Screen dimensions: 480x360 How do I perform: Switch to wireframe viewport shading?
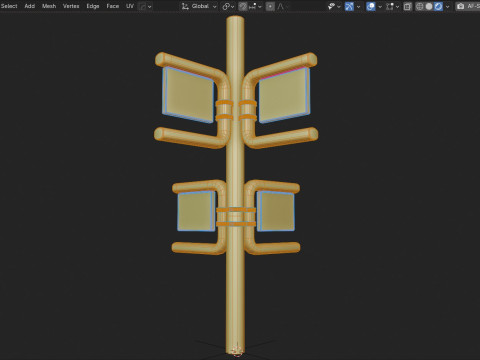click(x=420, y=6)
